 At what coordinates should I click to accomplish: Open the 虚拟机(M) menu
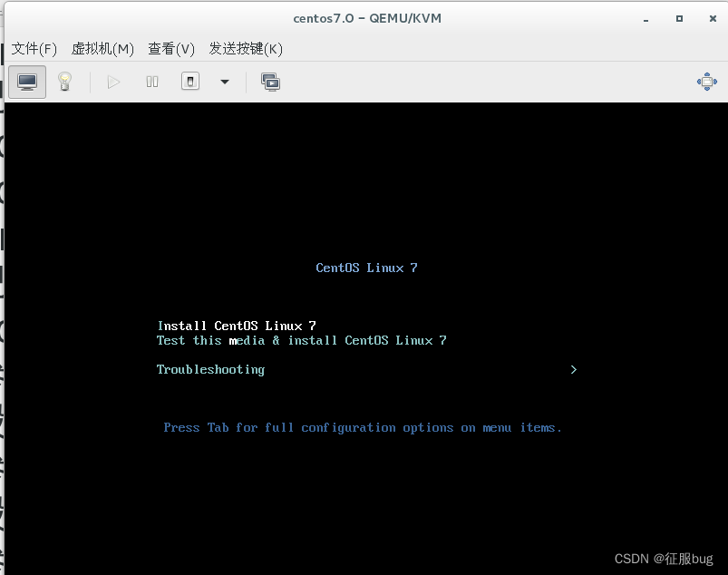[102, 48]
